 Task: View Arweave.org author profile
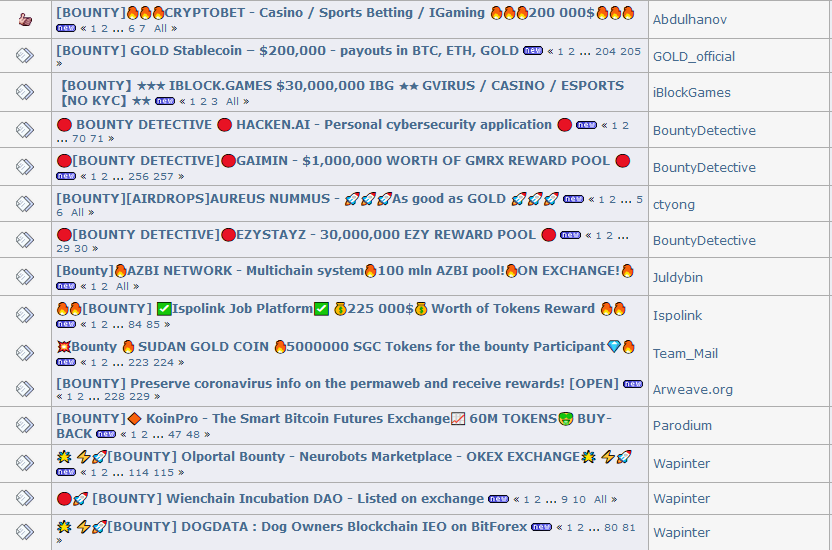[692, 390]
